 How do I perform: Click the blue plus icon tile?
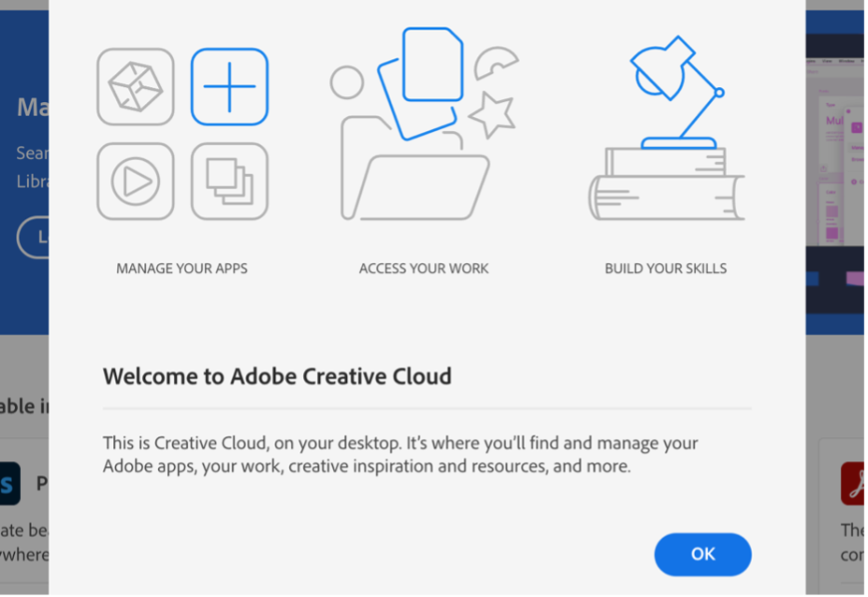point(230,87)
